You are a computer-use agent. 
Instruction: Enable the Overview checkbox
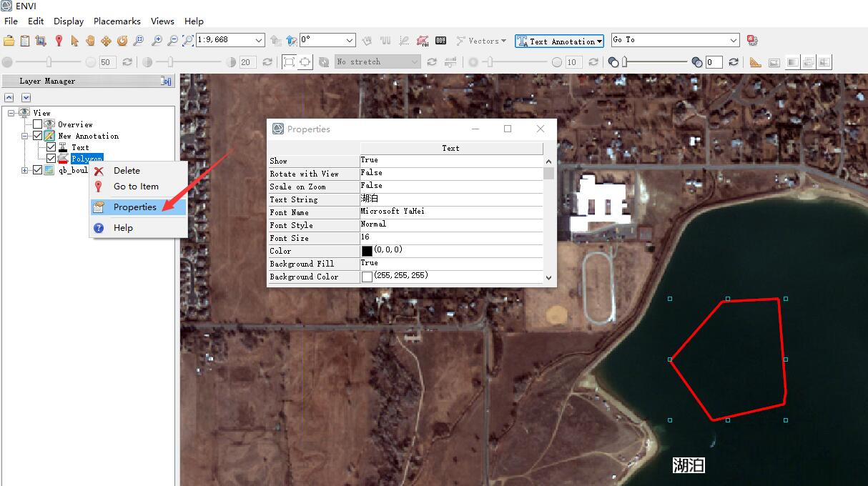pos(38,124)
